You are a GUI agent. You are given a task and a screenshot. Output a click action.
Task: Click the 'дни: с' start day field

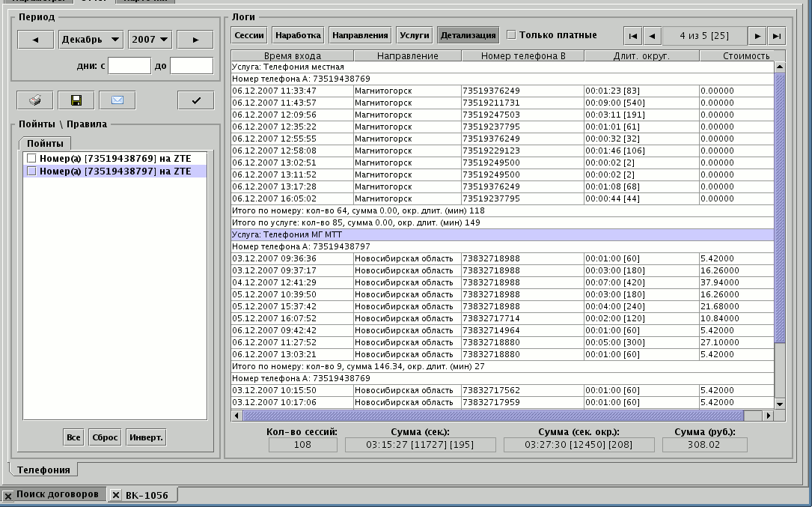(129, 66)
